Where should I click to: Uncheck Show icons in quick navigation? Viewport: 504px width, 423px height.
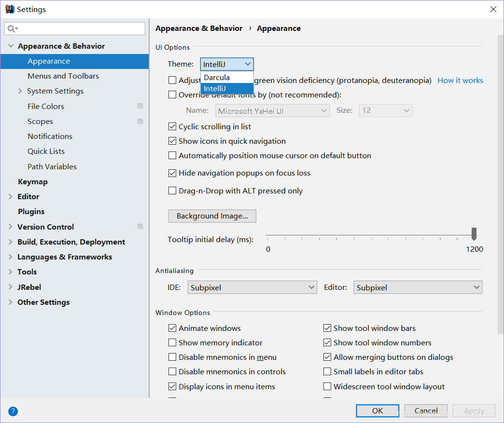coord(172,141)
